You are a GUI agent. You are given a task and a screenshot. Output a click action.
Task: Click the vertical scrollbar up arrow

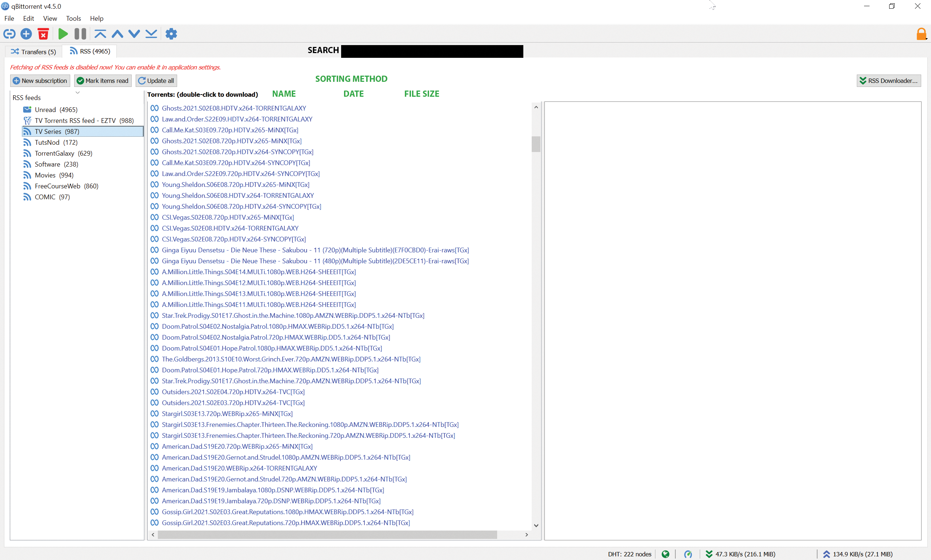(x=536, y=107)
